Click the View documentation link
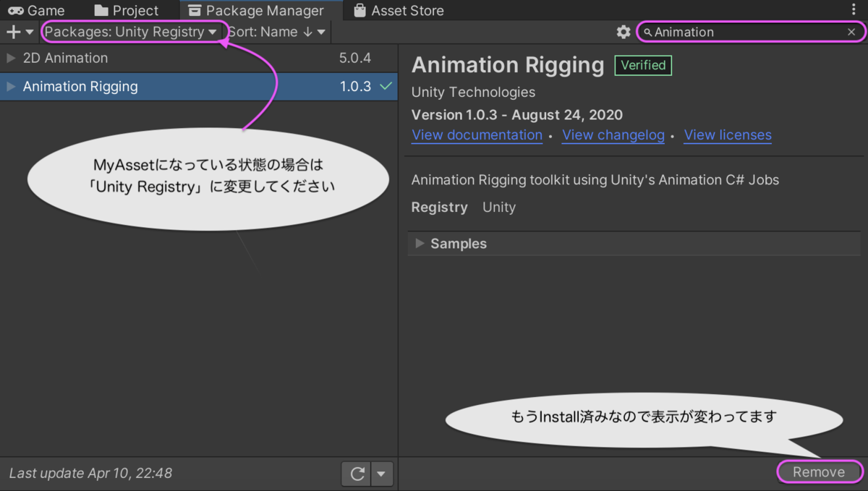The height and width of the screenshot is (491, 868). click(477, 135)
